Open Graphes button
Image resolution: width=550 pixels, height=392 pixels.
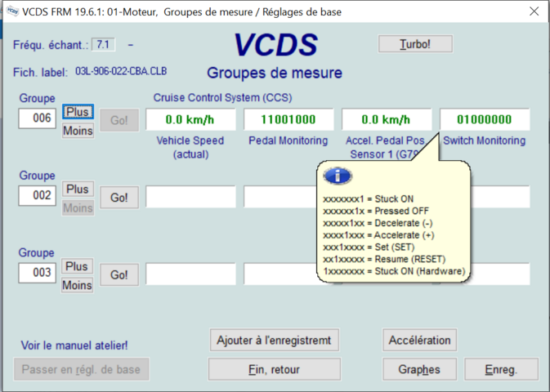click(x=419, y=369)
